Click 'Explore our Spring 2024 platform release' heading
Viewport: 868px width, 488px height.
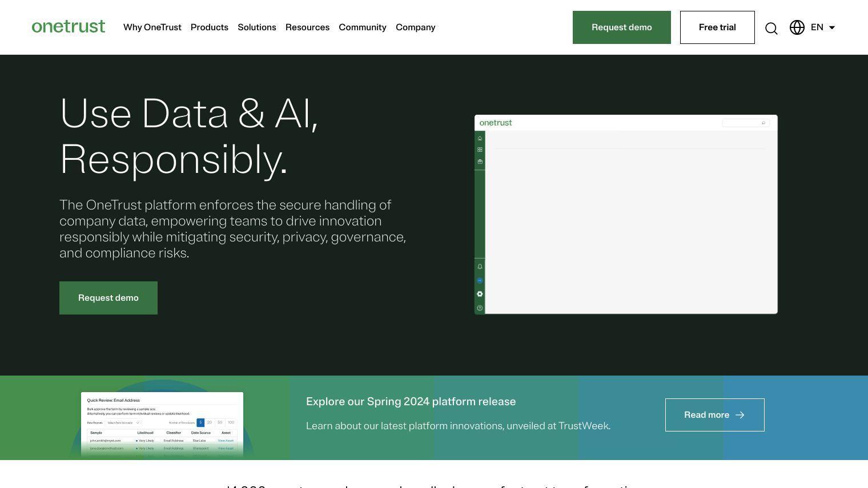[x=411, y=402]
